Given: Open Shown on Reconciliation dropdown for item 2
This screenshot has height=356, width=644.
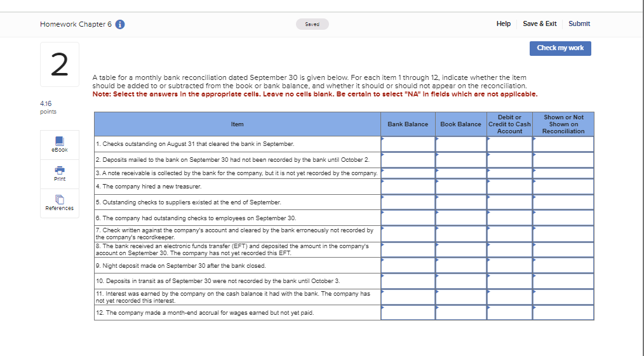Looking at the screenshot, I should tap(563, 159).
